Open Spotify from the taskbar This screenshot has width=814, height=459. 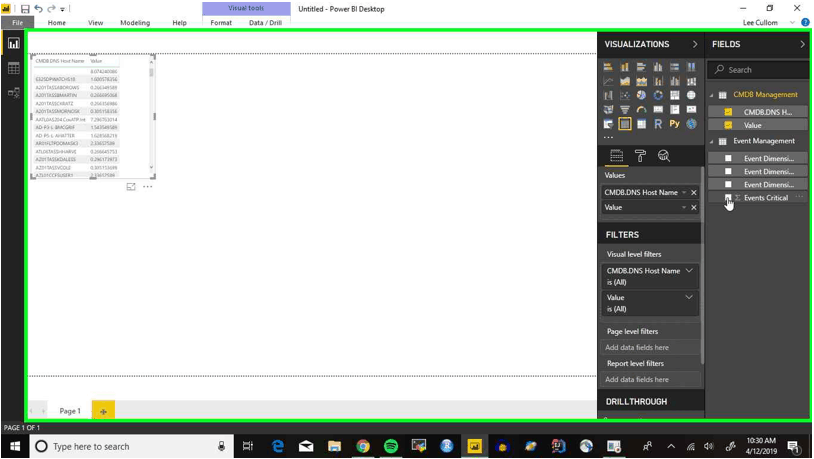pos(391,447)
